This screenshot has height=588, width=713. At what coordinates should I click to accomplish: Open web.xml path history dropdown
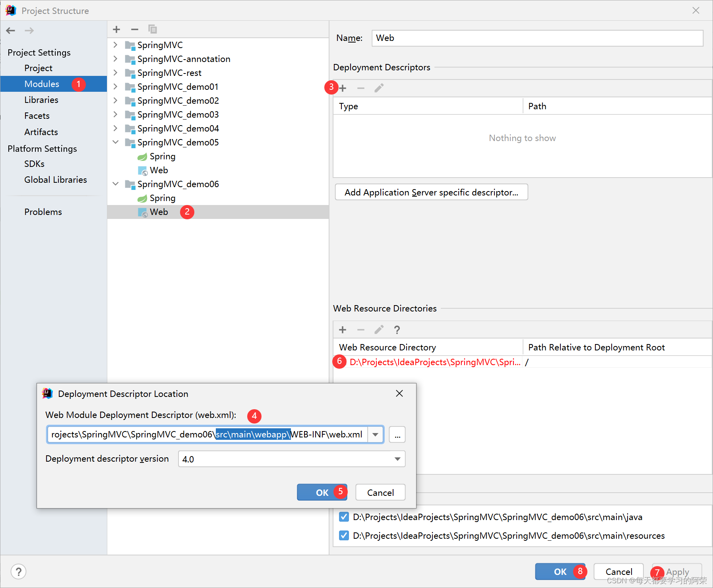[x=375, y=435]
